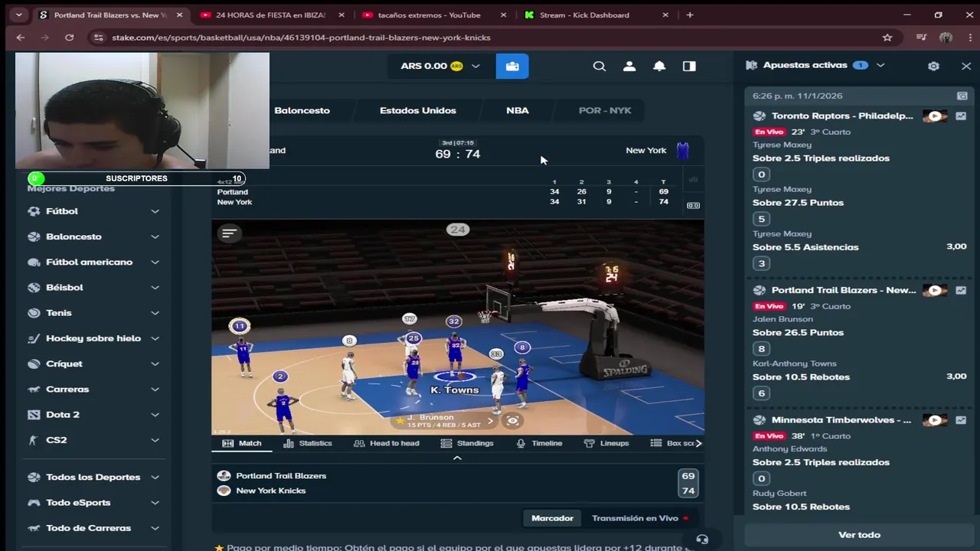Open stats chart icon for Portland Trail Blazers bet
Viewport: 980px width, 551px height.
click(x=961, y=291)
